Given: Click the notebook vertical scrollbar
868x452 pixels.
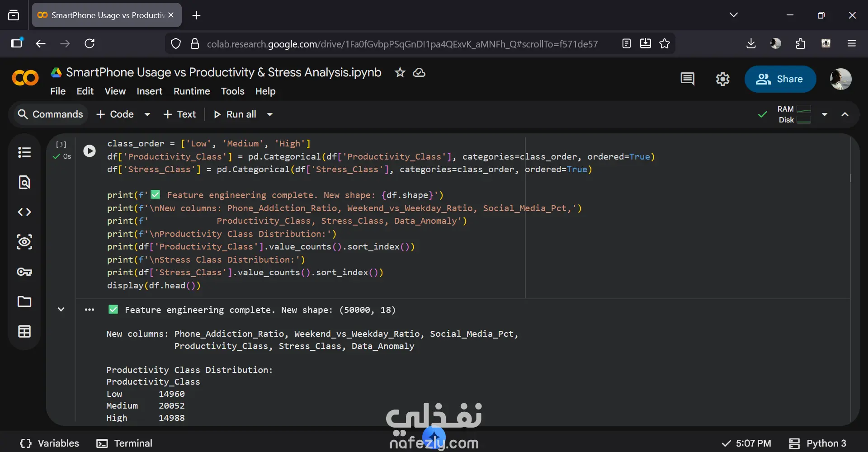Looking at the screenshot, I should click(850, 178).
